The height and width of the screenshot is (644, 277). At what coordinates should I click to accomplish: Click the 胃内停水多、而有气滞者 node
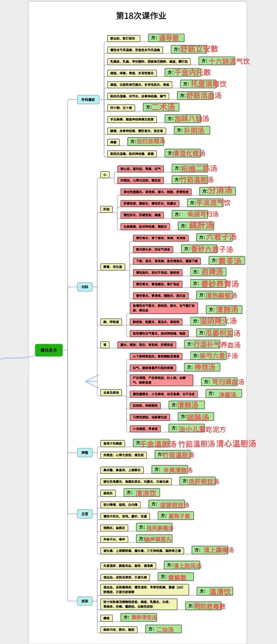coord(153,249)
